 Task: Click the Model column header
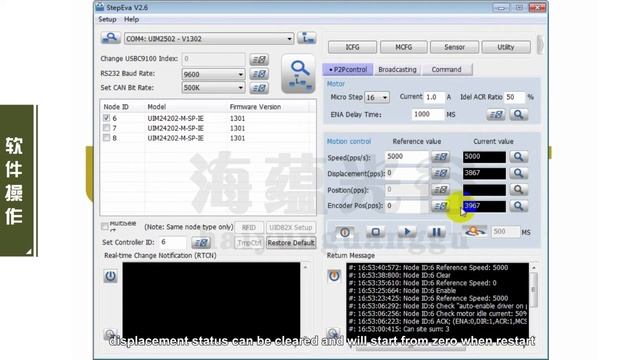tap(157, 107)
